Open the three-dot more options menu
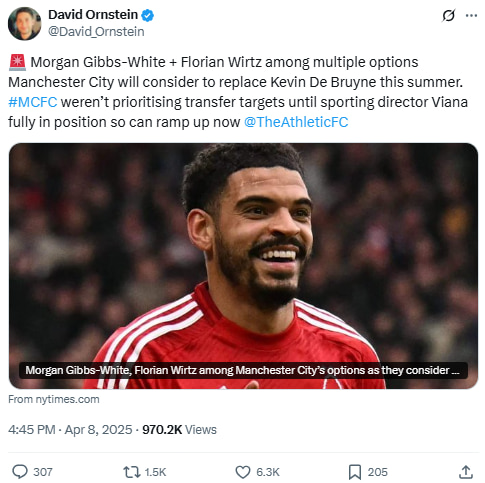Viewport: 485px width, 483px height. (x=471, y=15)
